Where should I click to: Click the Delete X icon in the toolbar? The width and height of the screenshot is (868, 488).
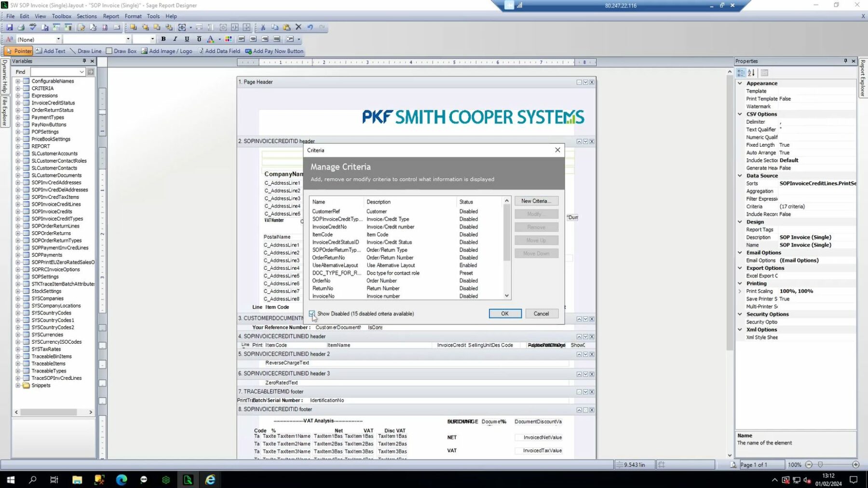(x=298, y=28)
